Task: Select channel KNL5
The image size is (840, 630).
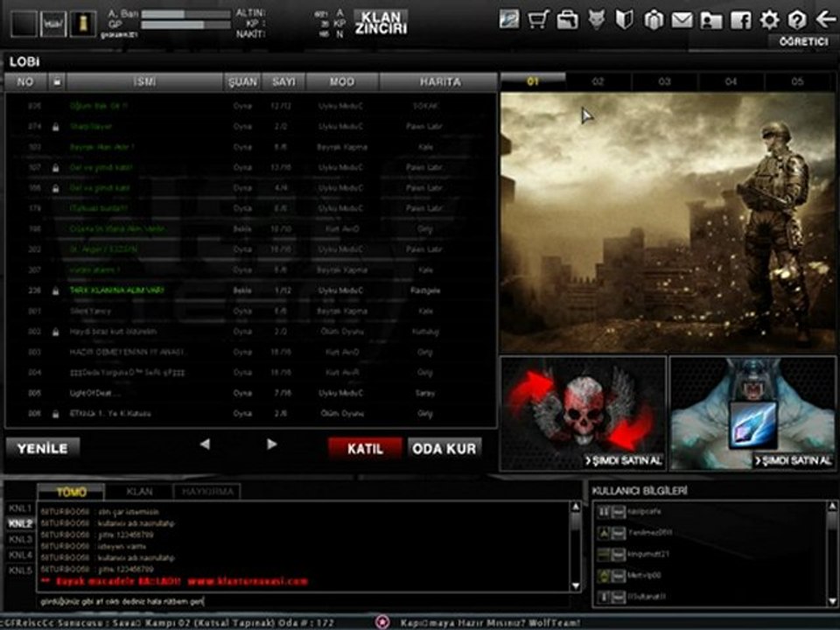Action: [20, 570]
